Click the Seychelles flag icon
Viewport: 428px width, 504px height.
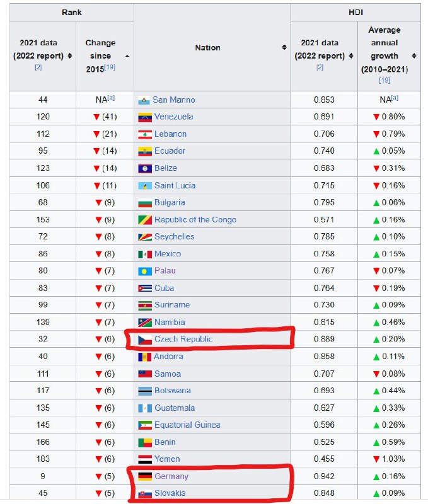point(145,238)
